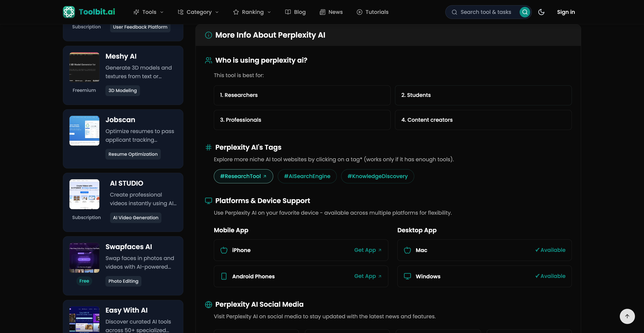Click scroll-to-top arrow button
Screen dimensions: 644x333
(x=627, y=316)
